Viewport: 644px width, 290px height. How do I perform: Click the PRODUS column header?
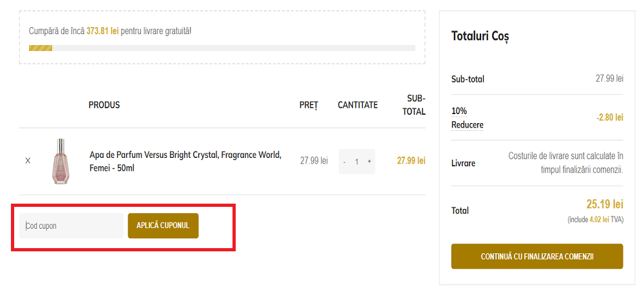click(104, 105)
